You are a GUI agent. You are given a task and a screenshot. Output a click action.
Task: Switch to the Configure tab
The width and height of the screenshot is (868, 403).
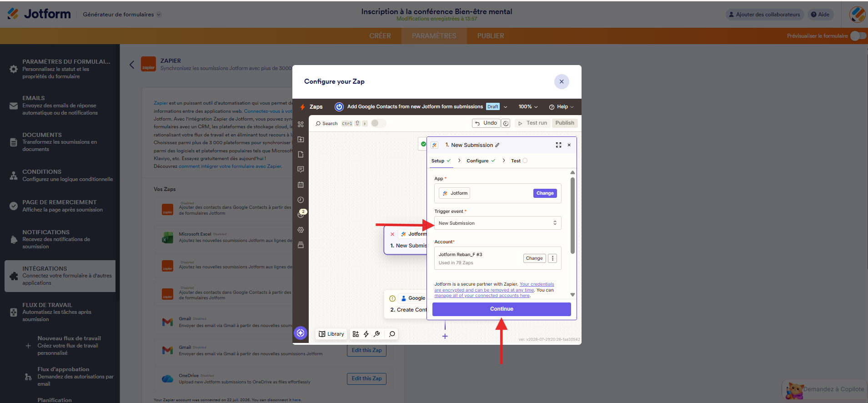tap(481, 161)
